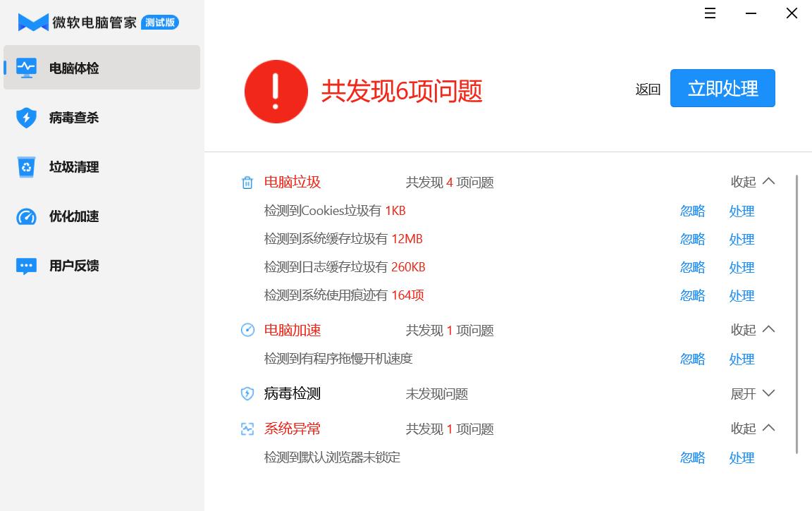
Task: Click the red exclamation warning badge
Action: 276,91
